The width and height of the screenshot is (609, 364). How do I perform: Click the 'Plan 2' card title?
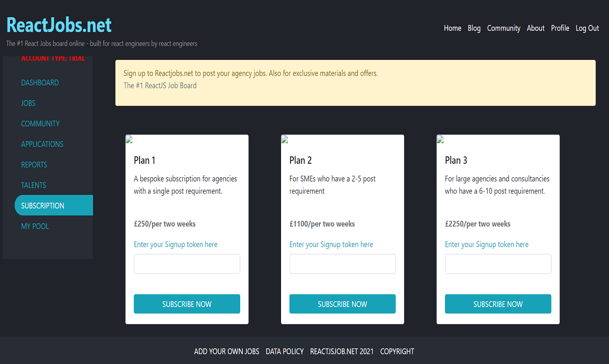(x=301, y=160)
